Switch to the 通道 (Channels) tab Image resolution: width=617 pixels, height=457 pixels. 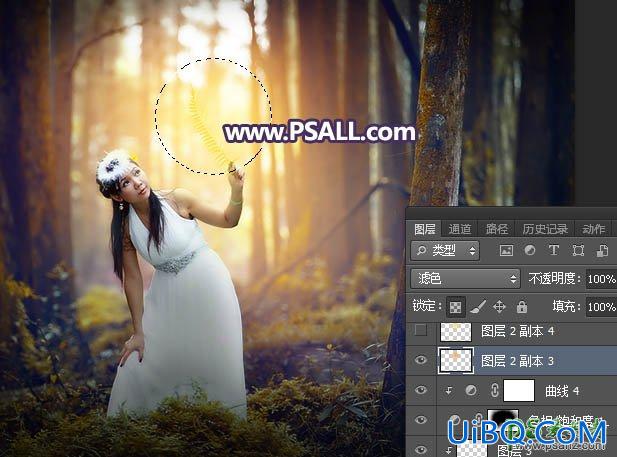(459, 229)
